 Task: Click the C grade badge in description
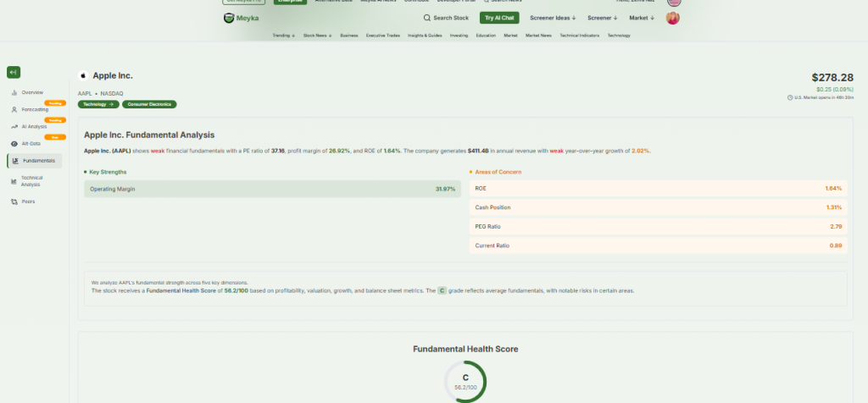pyautogui.click(x=442, y=290)
